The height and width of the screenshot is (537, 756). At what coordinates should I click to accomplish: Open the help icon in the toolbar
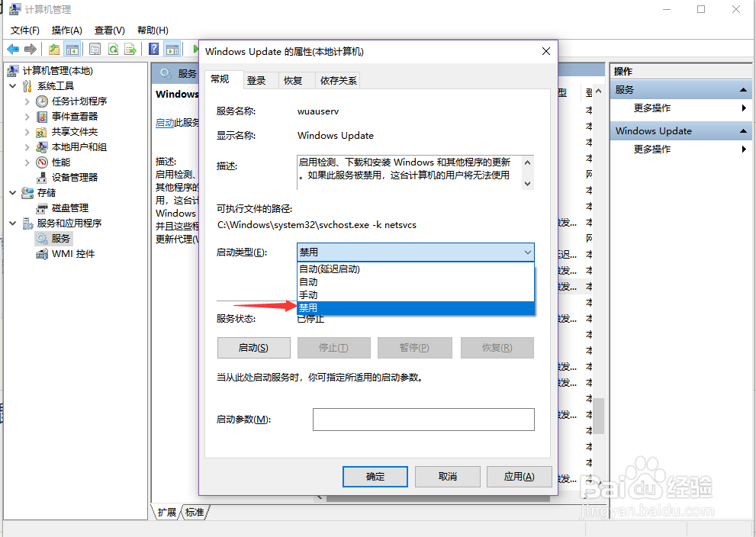[x=153, y=48]
